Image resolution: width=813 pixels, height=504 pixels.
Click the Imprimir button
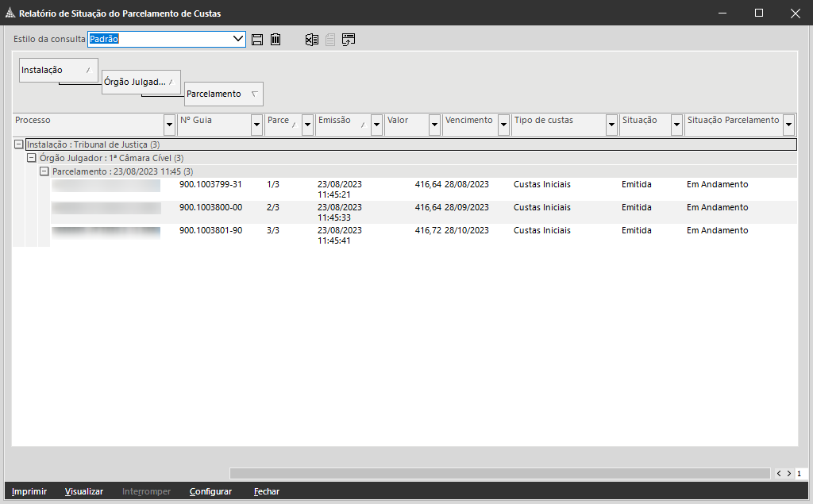(29, 491)
